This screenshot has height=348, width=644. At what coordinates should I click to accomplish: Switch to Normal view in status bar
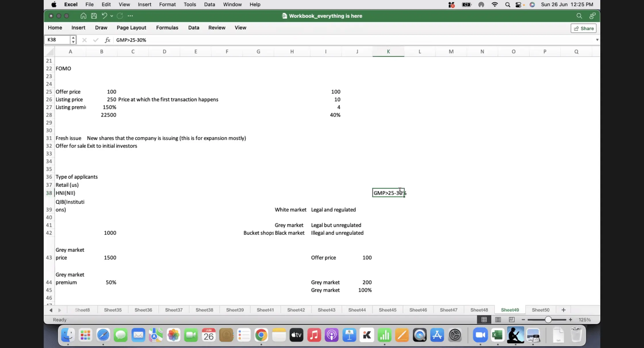(x=484, y=320)
